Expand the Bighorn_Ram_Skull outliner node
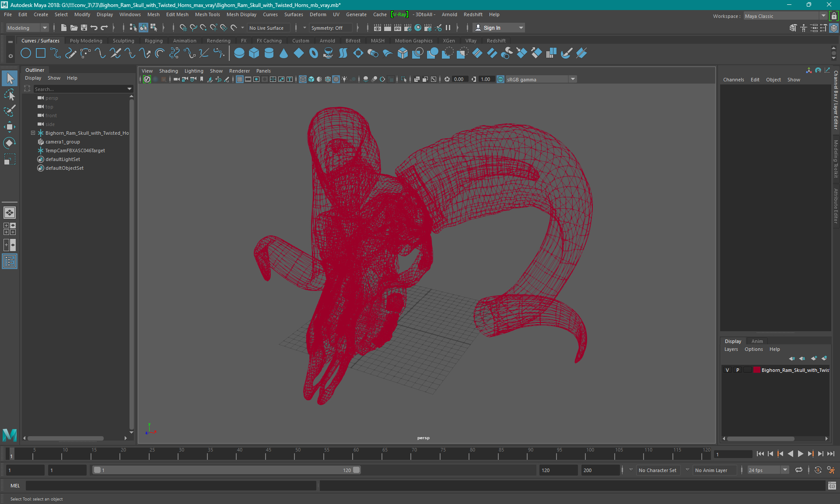840x504 pixels. pos(33,133)
